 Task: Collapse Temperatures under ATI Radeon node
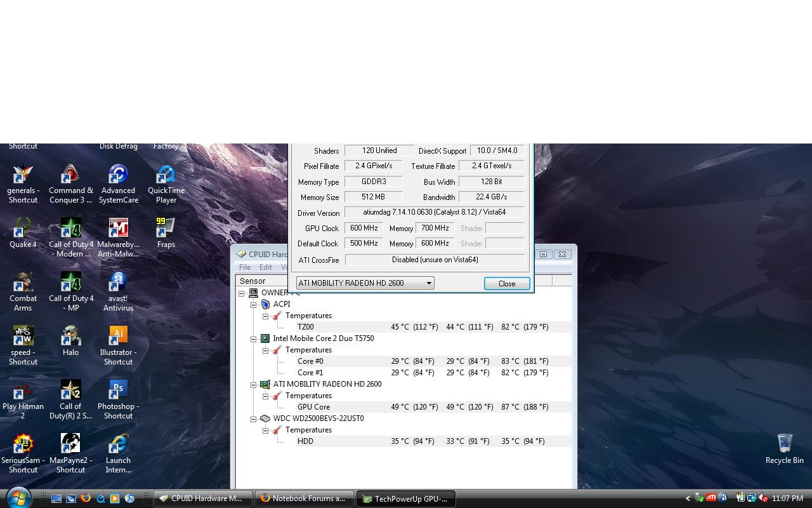266,396
